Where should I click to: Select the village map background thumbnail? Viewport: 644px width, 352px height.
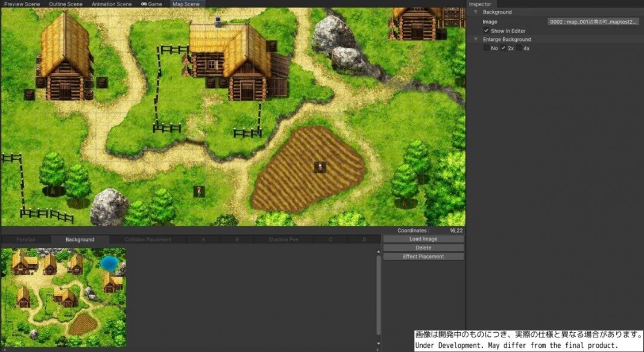click(x=64, y=297)
